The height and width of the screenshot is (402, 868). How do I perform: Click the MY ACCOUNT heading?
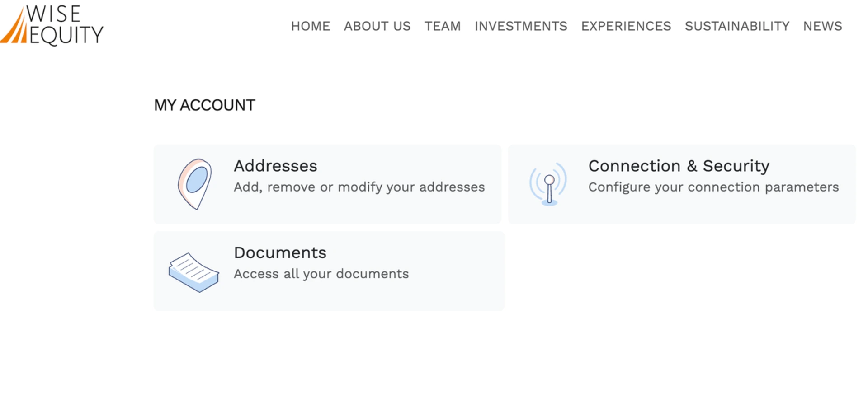click(204, 105)
